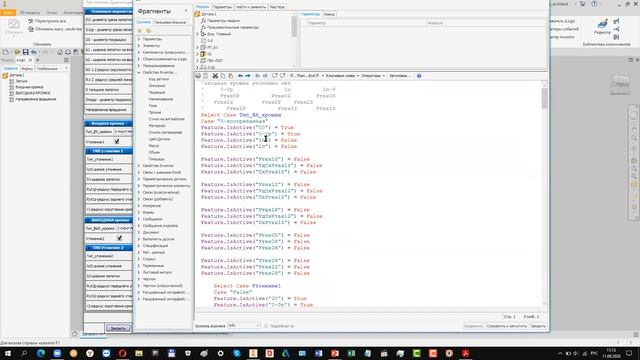
Task: Click the Имена tab next to Параметры
Action: click(x=329, y=14)
